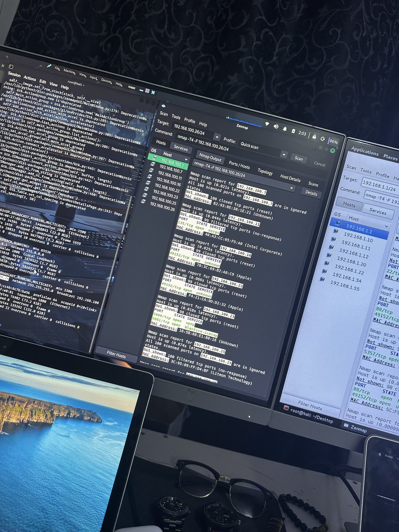Click the Details button in dark Zenmap
Viewport: 399px width, 532px height.
click(x=311, y=193)
